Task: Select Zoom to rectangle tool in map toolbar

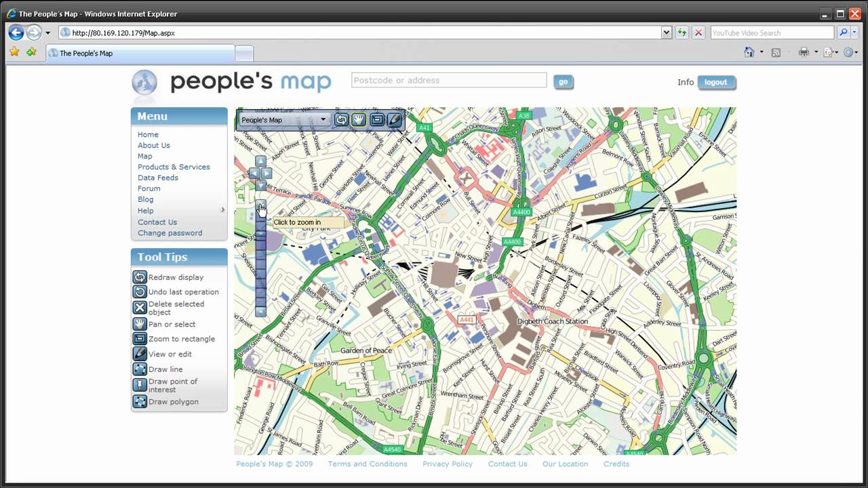Action: point(377,120)
